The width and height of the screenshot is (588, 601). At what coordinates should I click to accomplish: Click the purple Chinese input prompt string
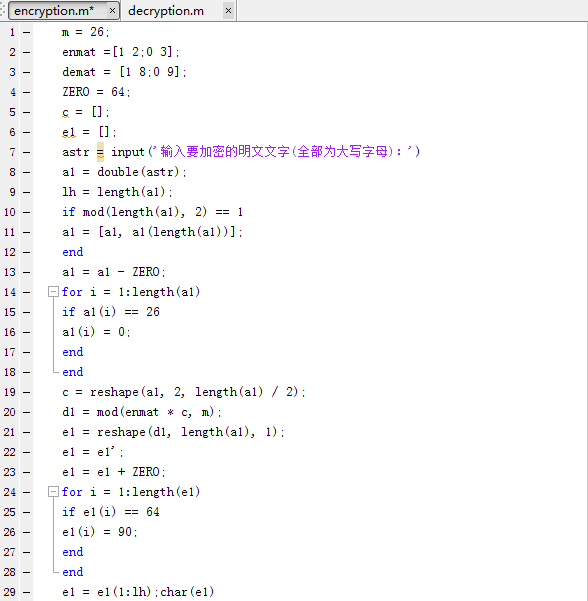[x=281, y=151]
